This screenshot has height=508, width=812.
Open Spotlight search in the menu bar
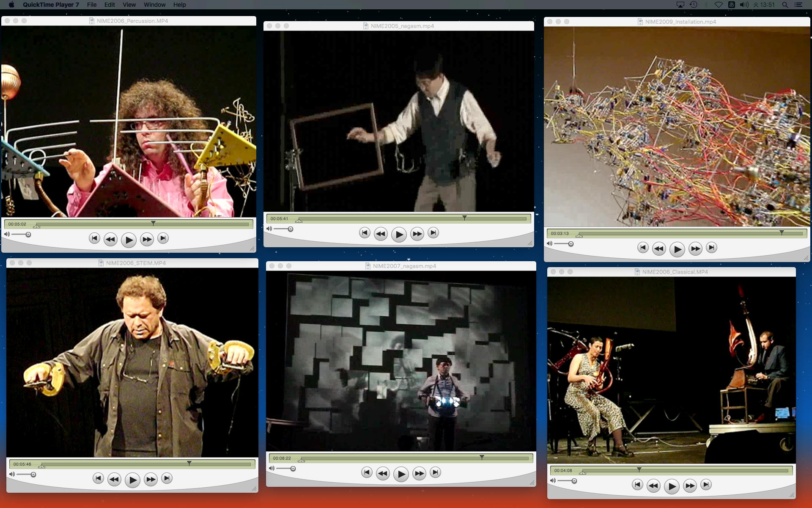(x=785, y=5)
